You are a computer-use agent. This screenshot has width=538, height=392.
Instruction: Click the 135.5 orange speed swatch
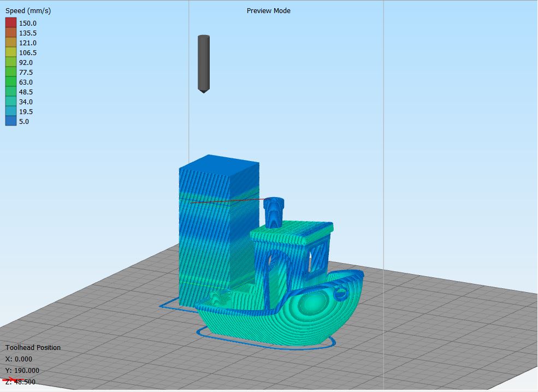click(x=10, y=33)
